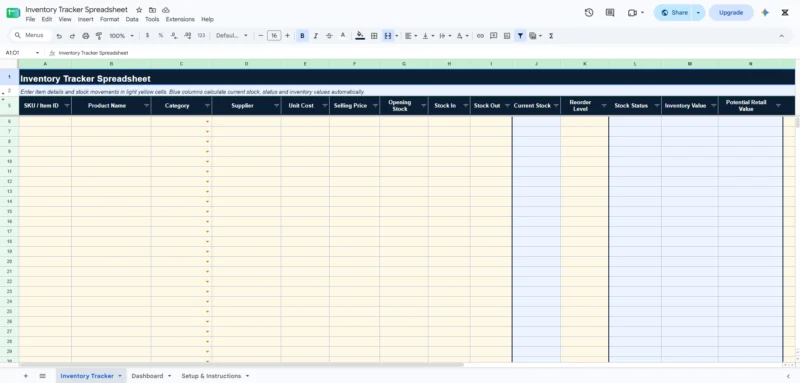Toggle bold formatting
Viewport: 800px width, 383px height.
click(x=302, y=36)
